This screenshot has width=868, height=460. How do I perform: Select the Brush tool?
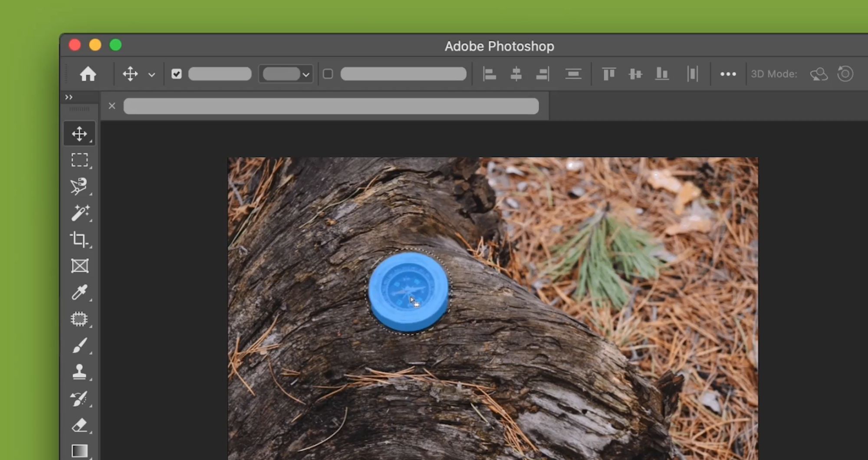pos(79,346)
